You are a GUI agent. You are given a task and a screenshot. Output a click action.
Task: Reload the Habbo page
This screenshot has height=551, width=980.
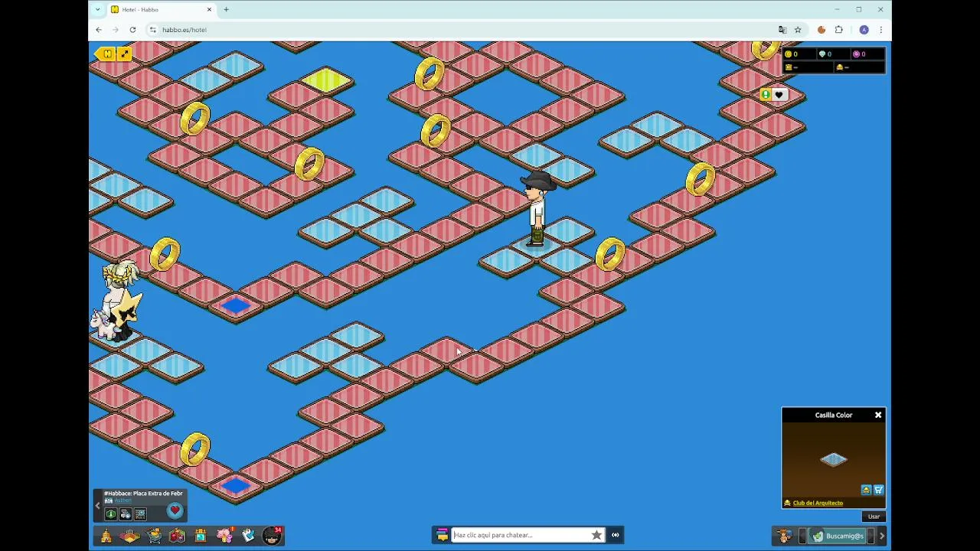pyautogui.click(x=132, y=30)
